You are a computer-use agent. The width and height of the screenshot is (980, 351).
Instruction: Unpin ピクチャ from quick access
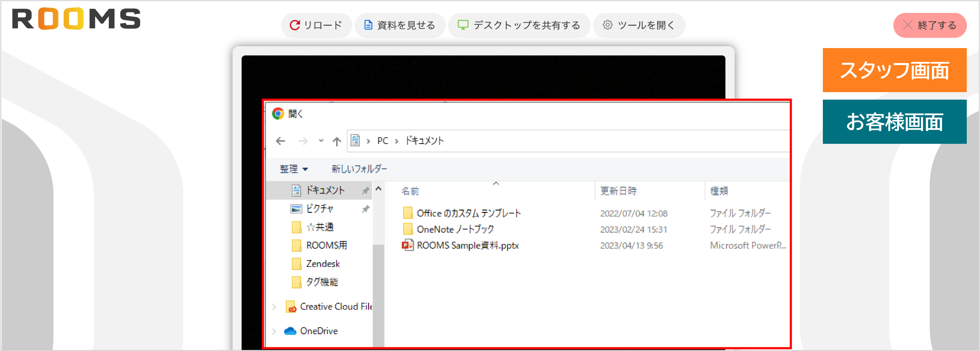366,209
